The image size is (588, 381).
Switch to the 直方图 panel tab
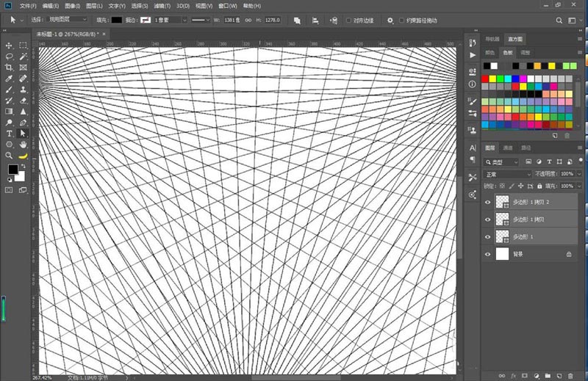(514, 39)
